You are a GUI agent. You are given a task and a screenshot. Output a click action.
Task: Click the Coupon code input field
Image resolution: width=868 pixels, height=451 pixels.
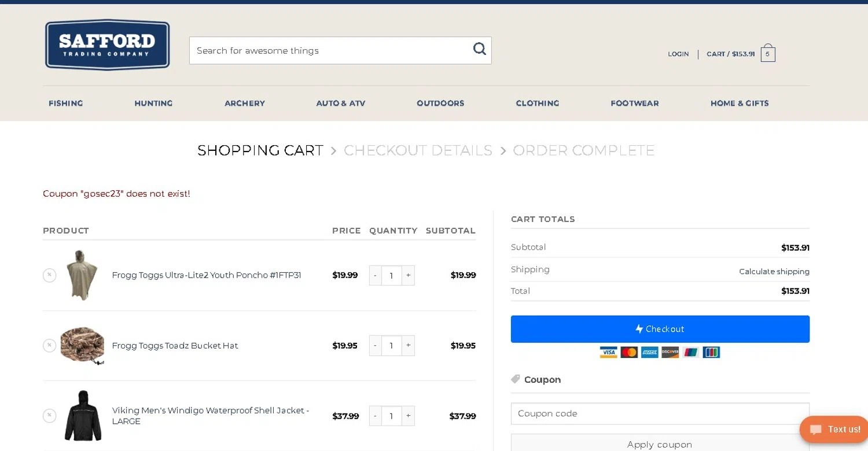[x=660, y=413]
